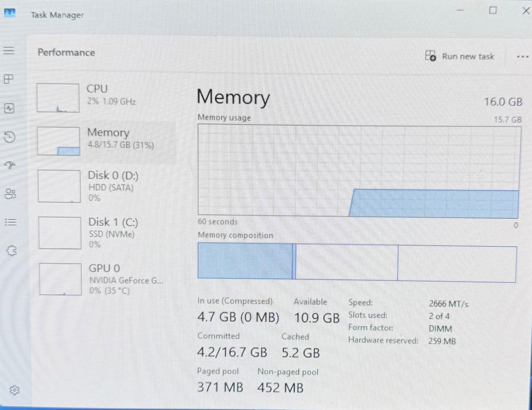This screenshot has height=410, width=532.
Task: Open Task Manager settings gear
Action: (14, 390)
